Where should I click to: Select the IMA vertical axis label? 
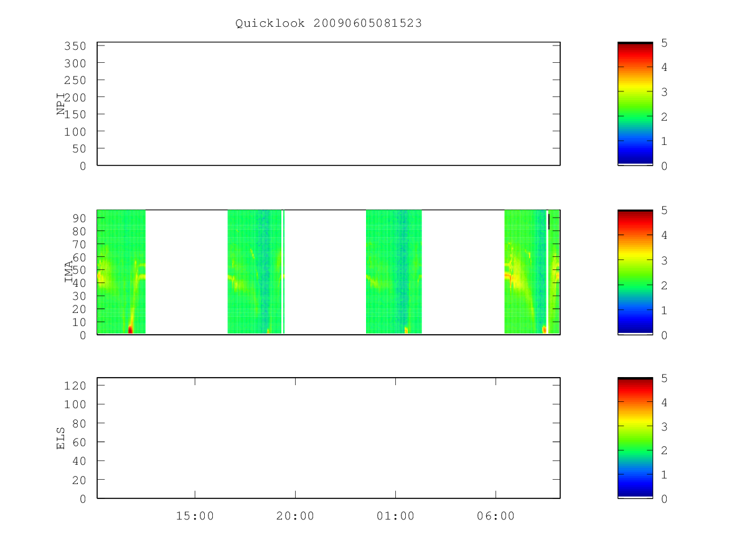pyautogui.click(x=70, y=273)
